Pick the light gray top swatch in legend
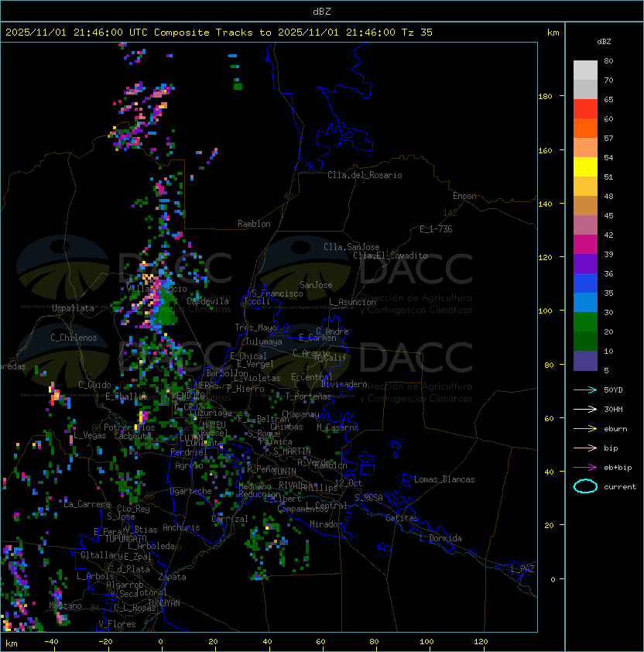The height and width of the screenshot is (652, 644). pos(585,70)
